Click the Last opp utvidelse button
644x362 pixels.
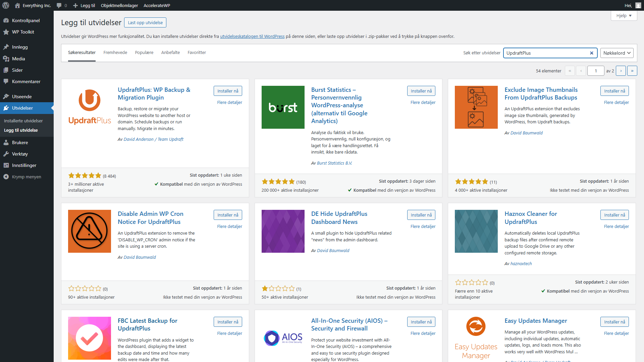tap(145, 22)
